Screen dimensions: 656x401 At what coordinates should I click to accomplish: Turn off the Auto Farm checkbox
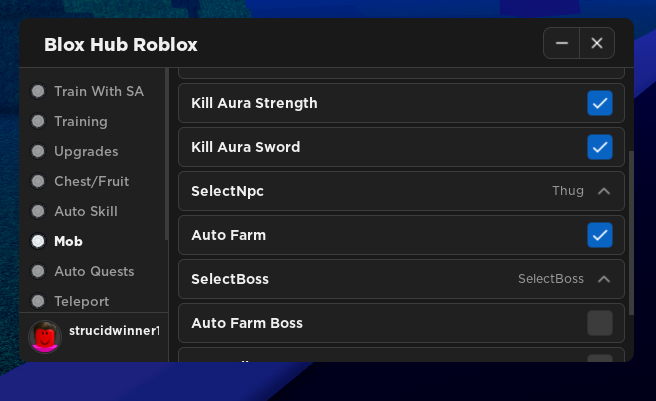tap(600, 235)
